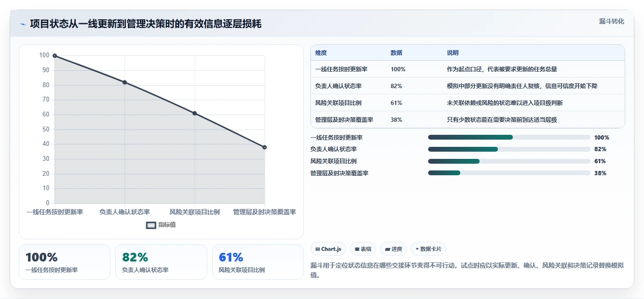Click the 数据卡片 tag
The height and width of the screenshot is (299, 644).
tap(429, 249)
